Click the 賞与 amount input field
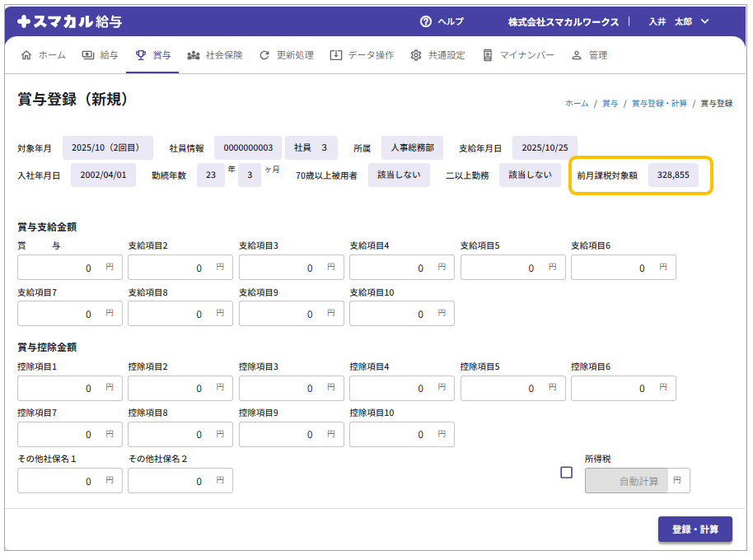 point(62,268)
